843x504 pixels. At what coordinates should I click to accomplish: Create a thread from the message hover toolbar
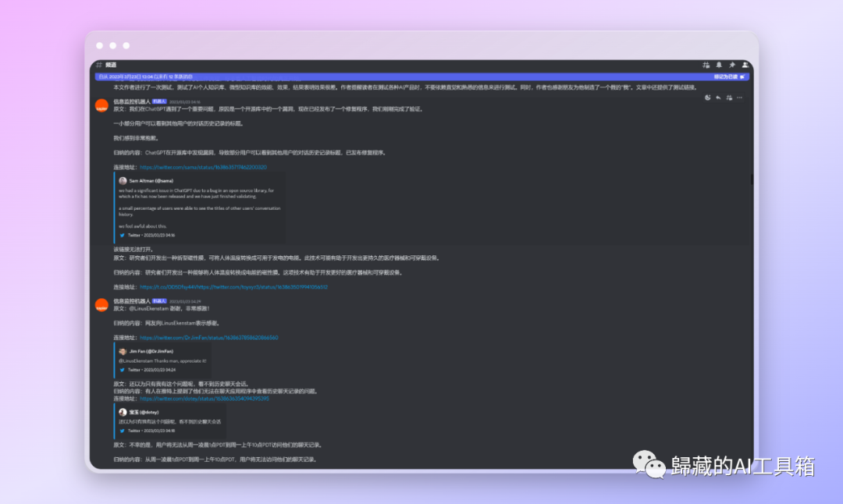(x=729, y=98)
